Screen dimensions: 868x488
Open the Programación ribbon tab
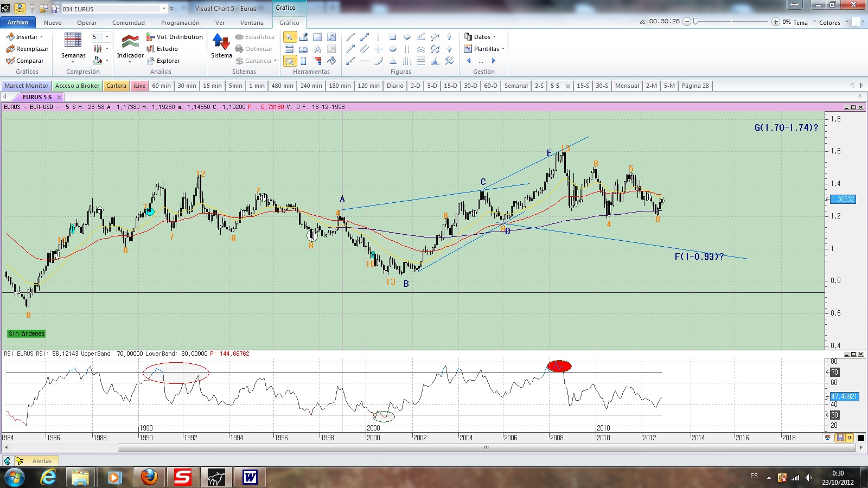(180, 23)
